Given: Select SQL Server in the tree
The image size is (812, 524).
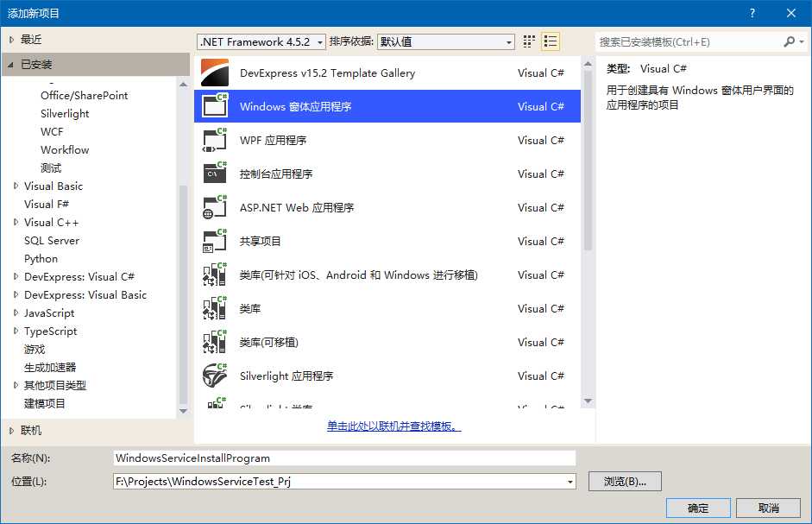Looking at the screenshot, I should 52,241.
